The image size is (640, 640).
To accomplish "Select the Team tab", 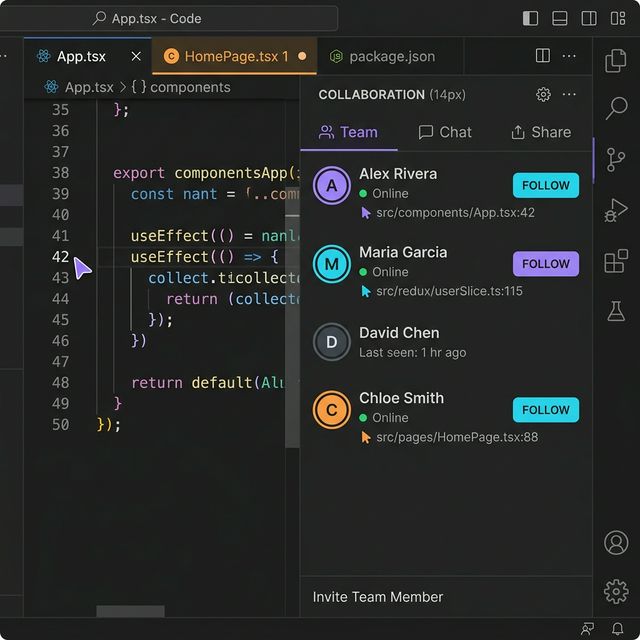I will 349,132.
